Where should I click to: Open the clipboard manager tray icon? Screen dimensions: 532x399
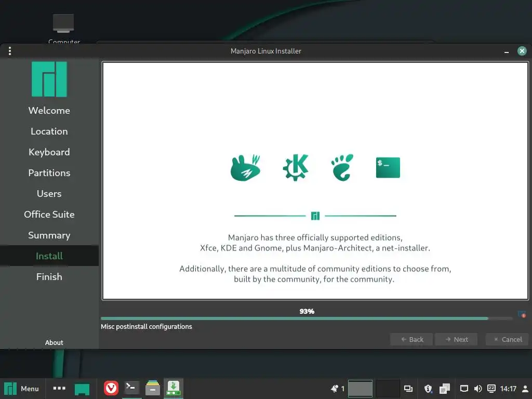click(x=445, y=389)
